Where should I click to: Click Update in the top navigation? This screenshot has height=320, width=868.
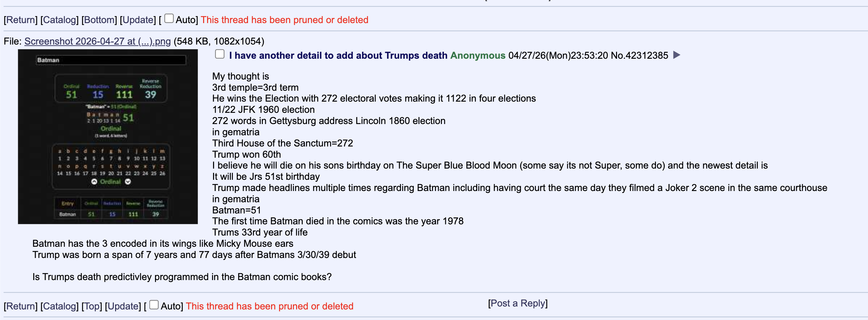(138, 20)
